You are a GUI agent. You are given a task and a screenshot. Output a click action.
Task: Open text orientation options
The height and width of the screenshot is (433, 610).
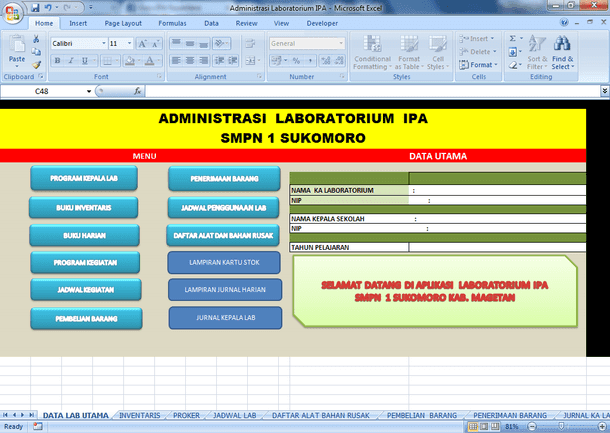[x=221, y=44]
